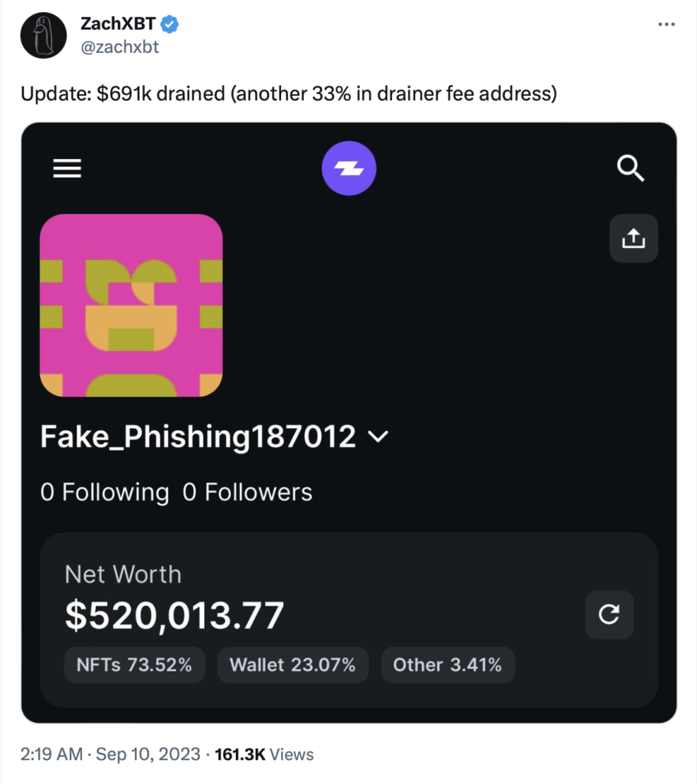Select the NFTs 73.52% chip
This screenshot has height=784, width=697.
[134, 665]
